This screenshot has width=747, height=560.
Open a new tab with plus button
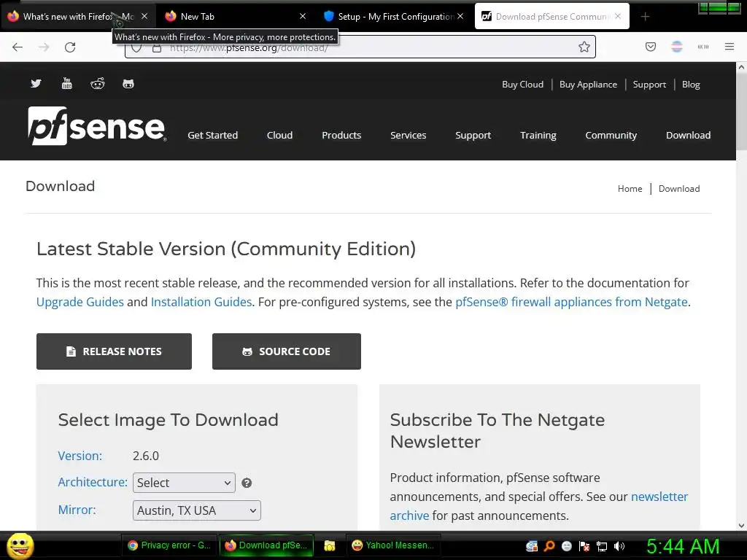(x=645, y=17)
